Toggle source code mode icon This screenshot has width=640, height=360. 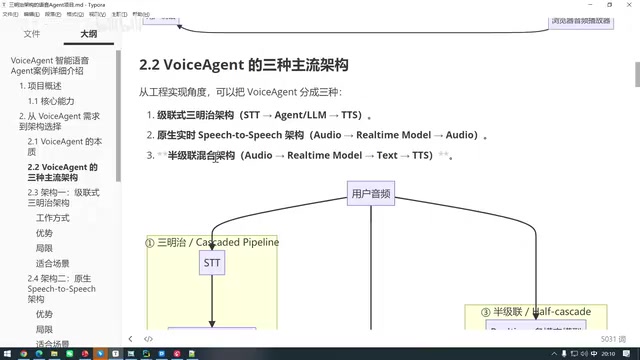148,339
